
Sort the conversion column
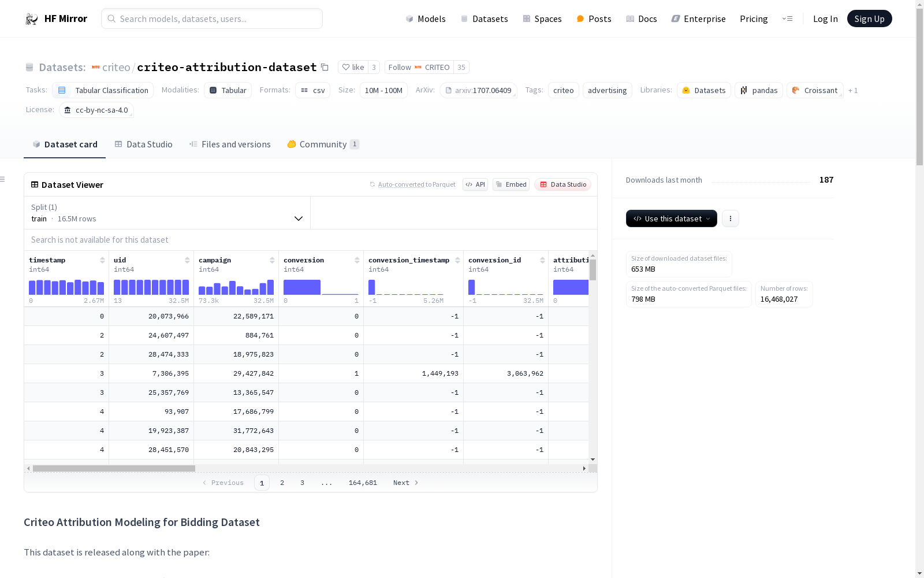pyautogui.click(x=357, y=260)
